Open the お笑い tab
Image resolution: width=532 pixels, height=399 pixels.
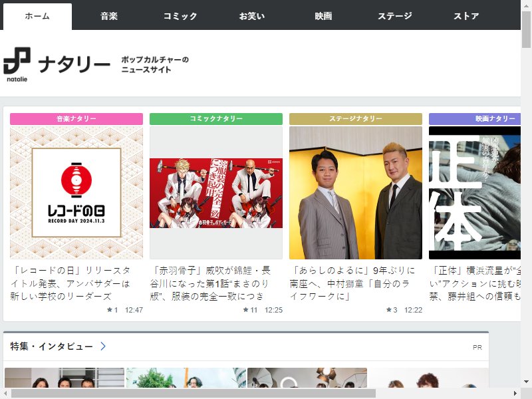point(252,16)
